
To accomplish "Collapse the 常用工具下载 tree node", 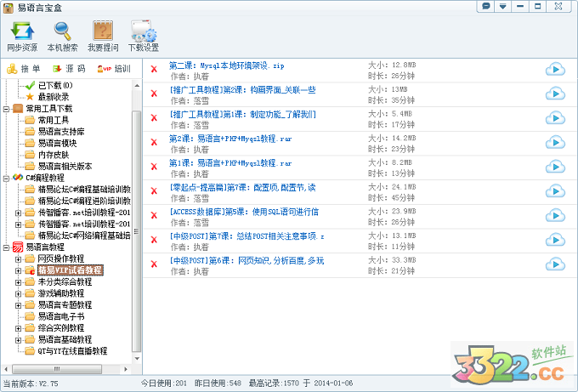I will (x=6, y=109).
